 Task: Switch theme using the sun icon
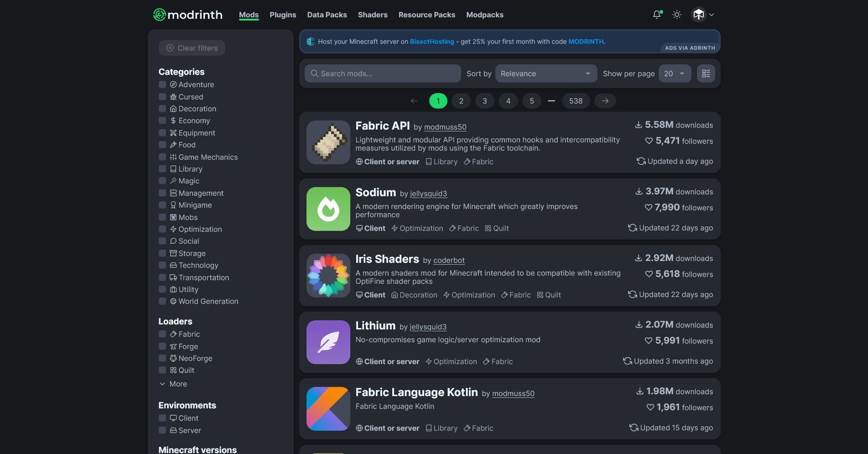point(677,15)
